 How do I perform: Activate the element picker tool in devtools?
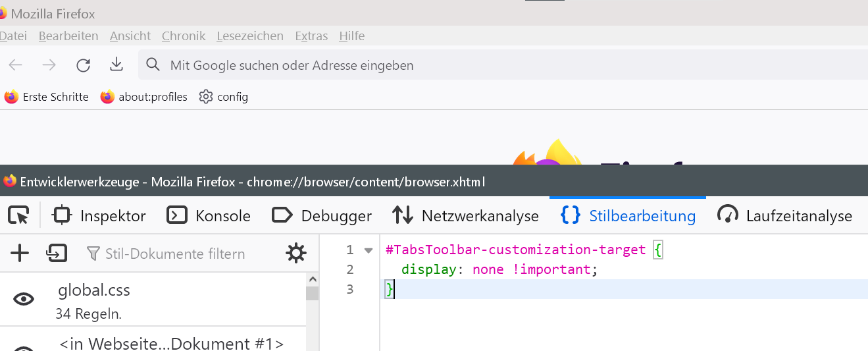[x=19, y=215]
